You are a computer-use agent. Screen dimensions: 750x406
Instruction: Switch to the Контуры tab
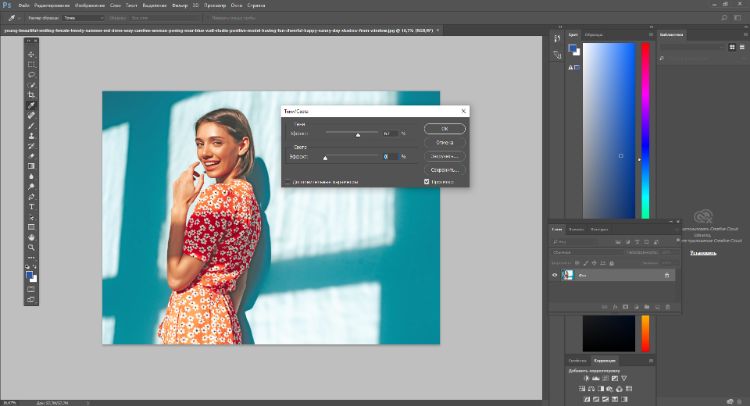(x=599, y=230)
